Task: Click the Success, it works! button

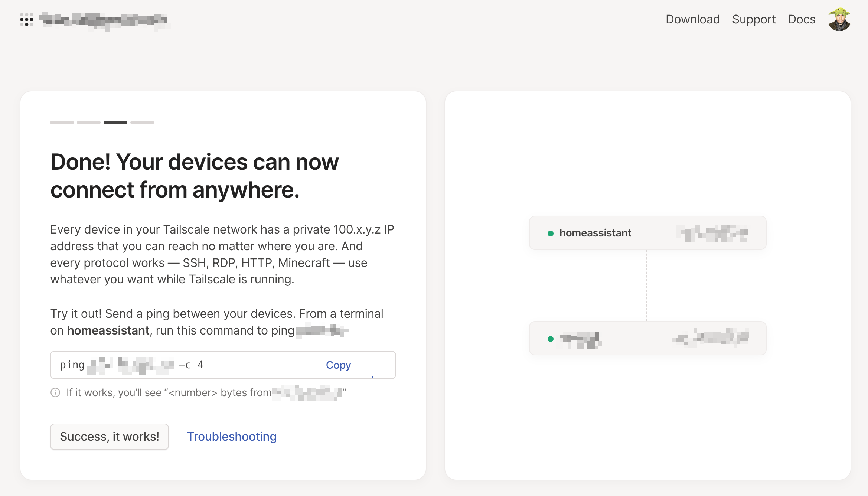Action: (109, 436)
